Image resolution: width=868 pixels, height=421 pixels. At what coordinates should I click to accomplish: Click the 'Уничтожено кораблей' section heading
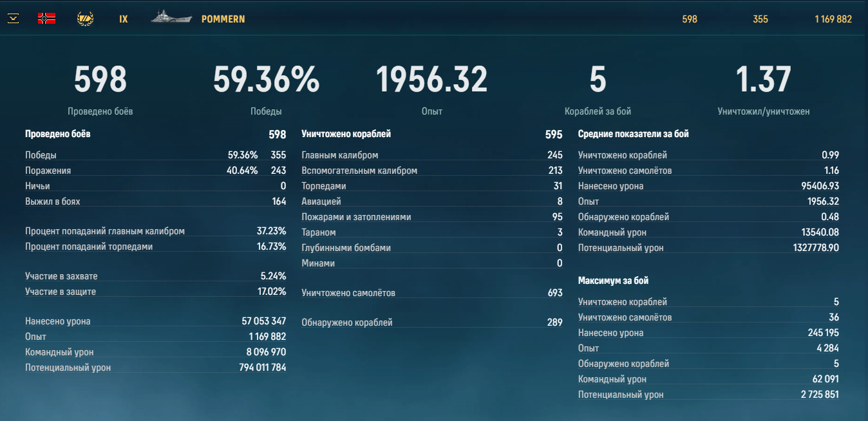tap(346, 135)
